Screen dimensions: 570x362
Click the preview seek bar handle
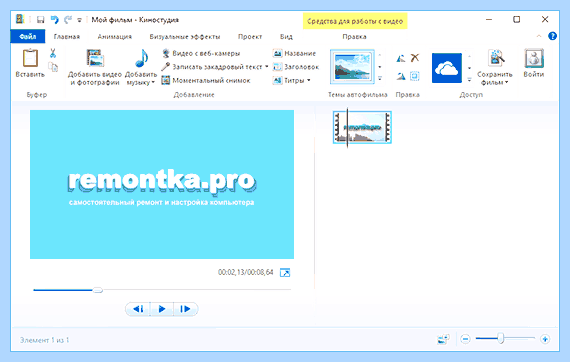[97, 290]
